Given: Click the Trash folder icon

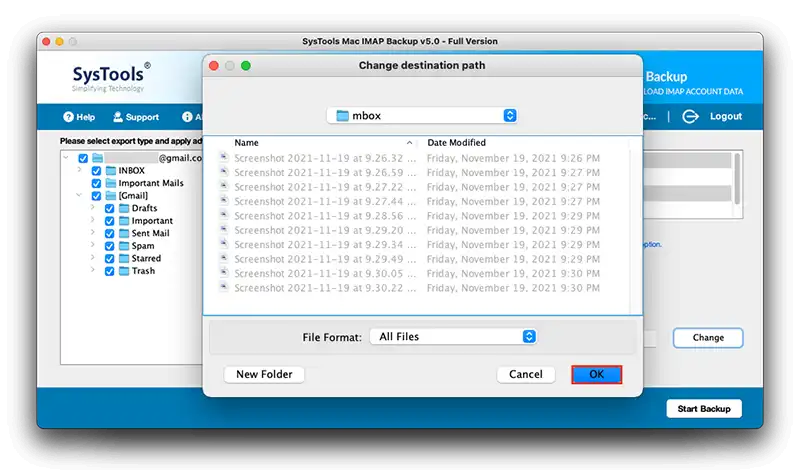Looking at the screenshot, I should [124, 271].
